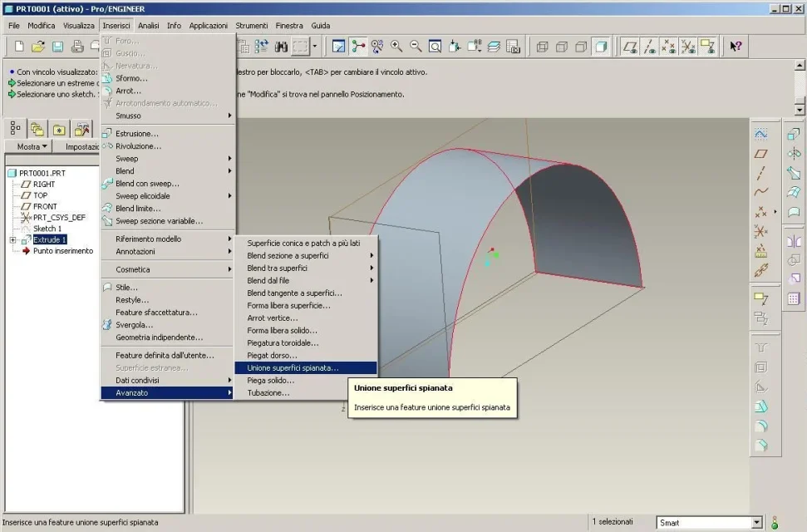Viewport: 807px width, 532px height.
Task: Choose Rivoluzione from the menu
Action: coord(168,146)
